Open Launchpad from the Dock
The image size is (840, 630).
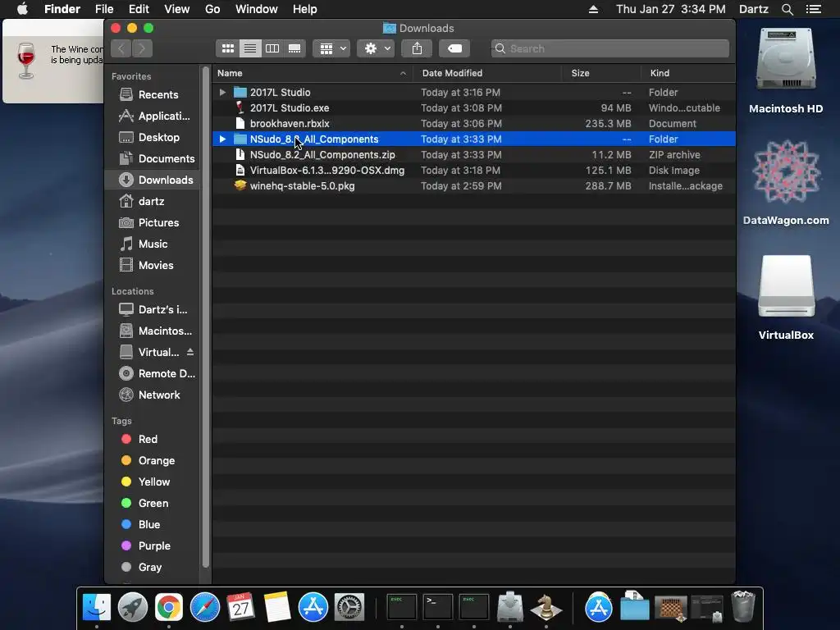point(132,607)
